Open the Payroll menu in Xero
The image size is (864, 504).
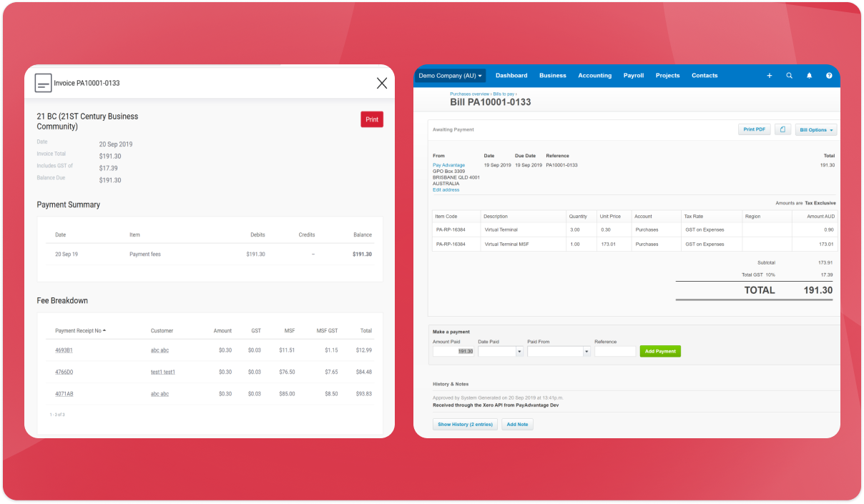click(634, 76)
